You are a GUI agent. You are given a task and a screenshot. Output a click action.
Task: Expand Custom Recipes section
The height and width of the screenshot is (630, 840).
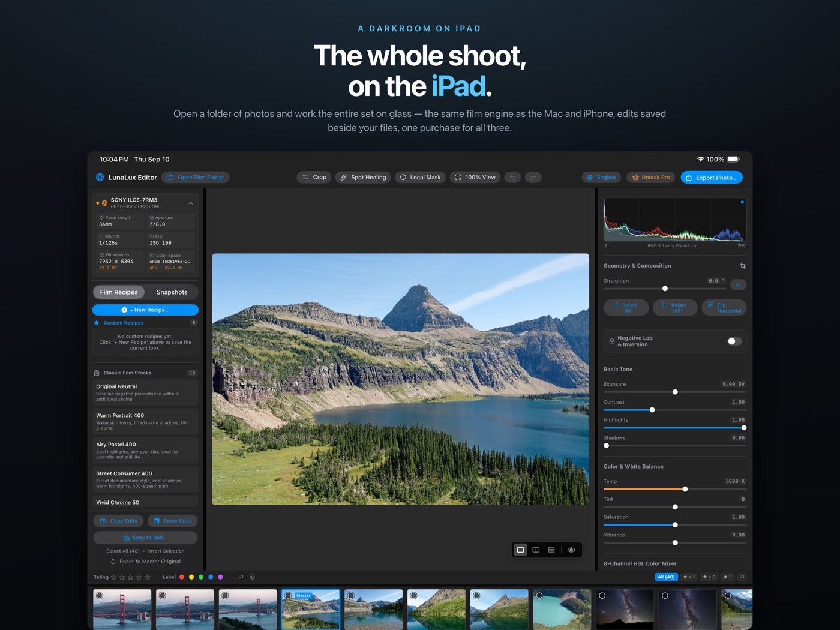coord(145,323)
